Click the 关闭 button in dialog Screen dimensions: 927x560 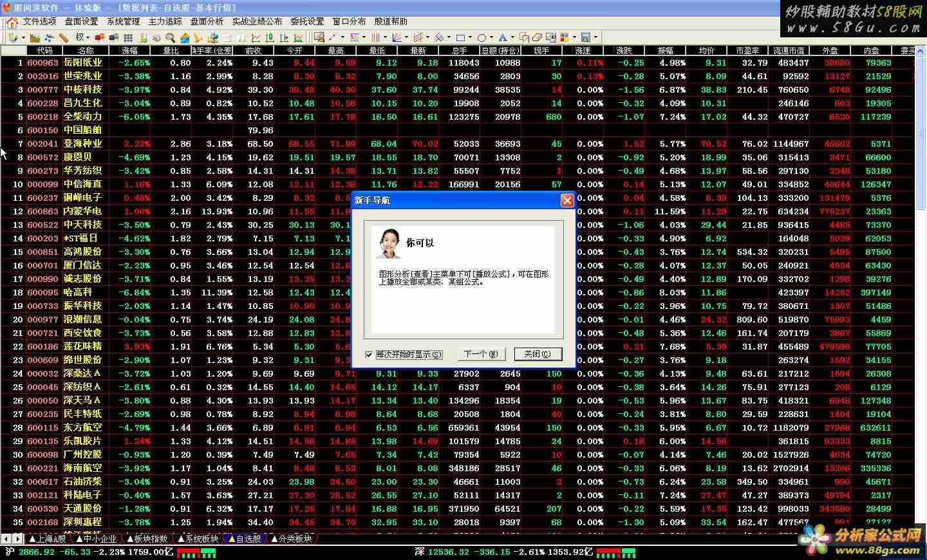[x=538, y=354]
